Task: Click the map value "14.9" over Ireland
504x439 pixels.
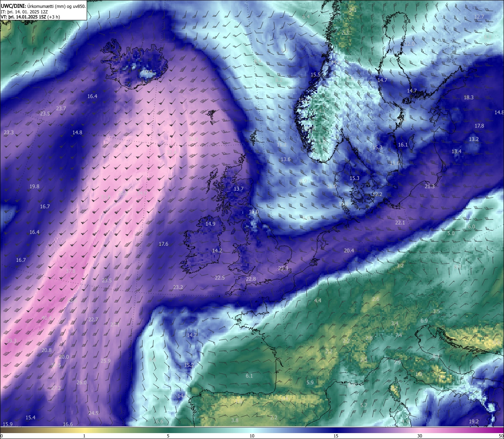Action: click(211, 224)
